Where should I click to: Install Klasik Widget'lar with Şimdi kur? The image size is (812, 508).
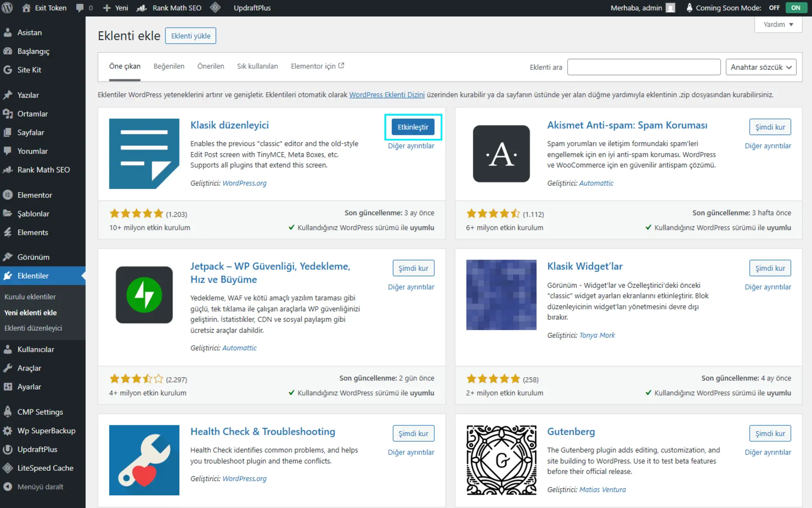[770, 268]
